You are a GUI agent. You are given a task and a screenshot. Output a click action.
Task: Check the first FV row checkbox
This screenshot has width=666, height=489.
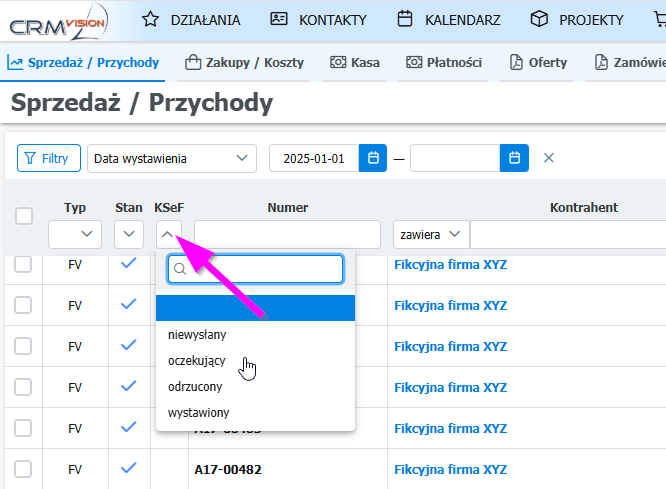pyautogui.click(x=23, y=264)
